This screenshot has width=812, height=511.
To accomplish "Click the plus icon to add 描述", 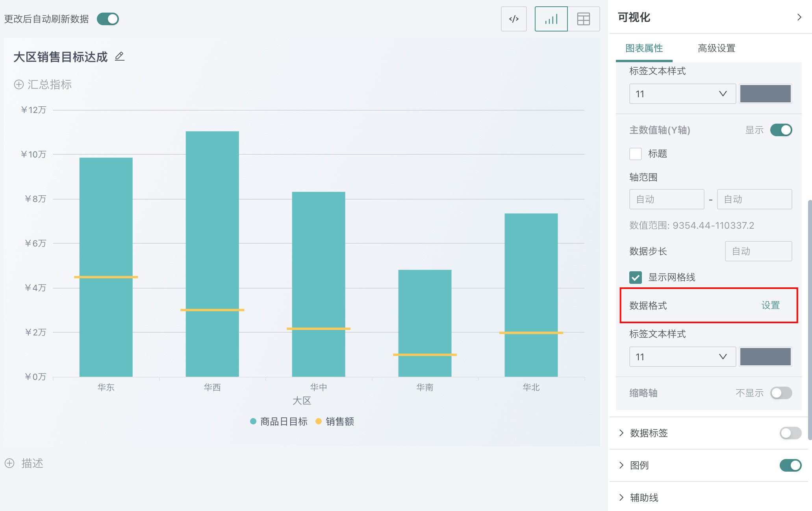I will (x=9, y=463).
